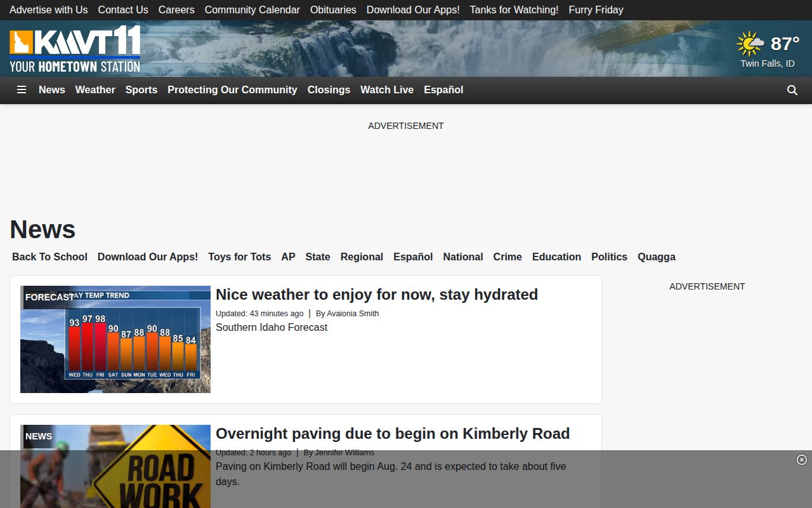812x508 pixels.
Task: Open 'Overnight paving due to begin' headline
Action: coord(393,434)
